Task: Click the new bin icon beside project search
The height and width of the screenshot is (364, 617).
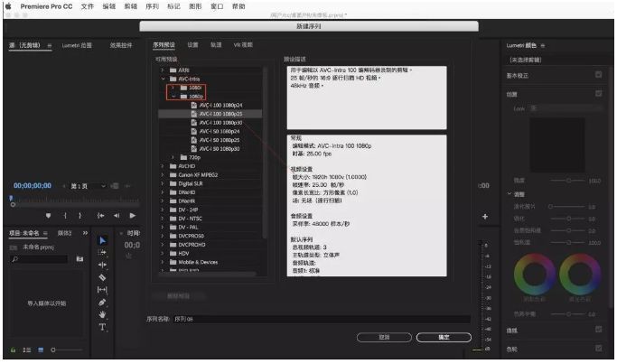Action: click(x=79, y=259)
